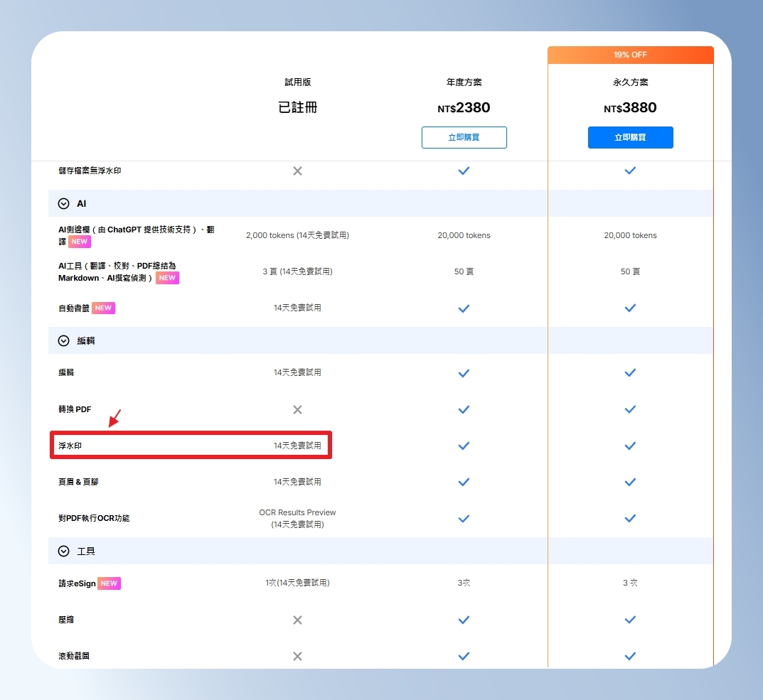Click the 19% OFF banner
763x700 pixels.
630,55
